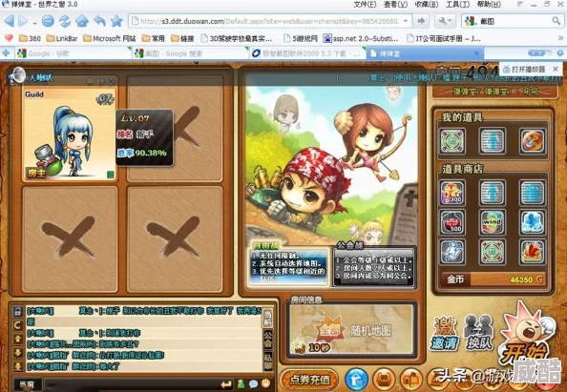Open the 收藏(B) menu
567x392 pixels.
click(x=427, y=5)
